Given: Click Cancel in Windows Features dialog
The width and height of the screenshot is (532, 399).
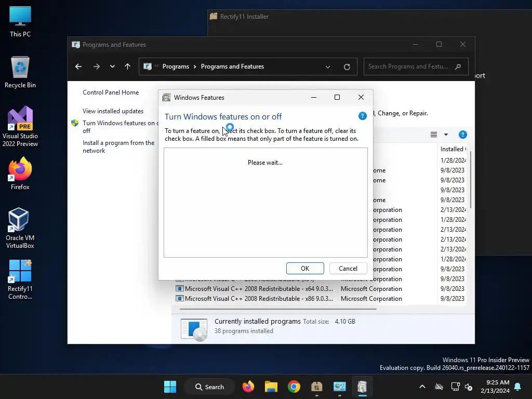Looking at the screenshot, I should 348,269.
